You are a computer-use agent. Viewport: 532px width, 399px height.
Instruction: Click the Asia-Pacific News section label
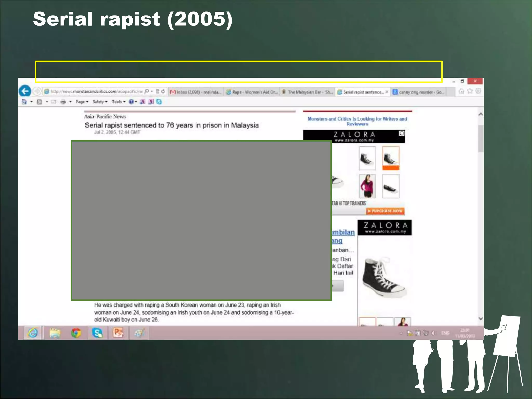(105, 117)
